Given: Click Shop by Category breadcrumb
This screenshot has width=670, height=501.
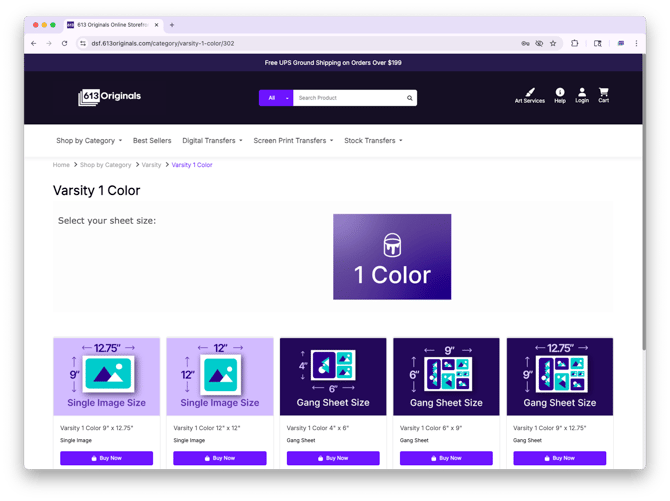Looking at the screenshot, I should tap(106, 165).
